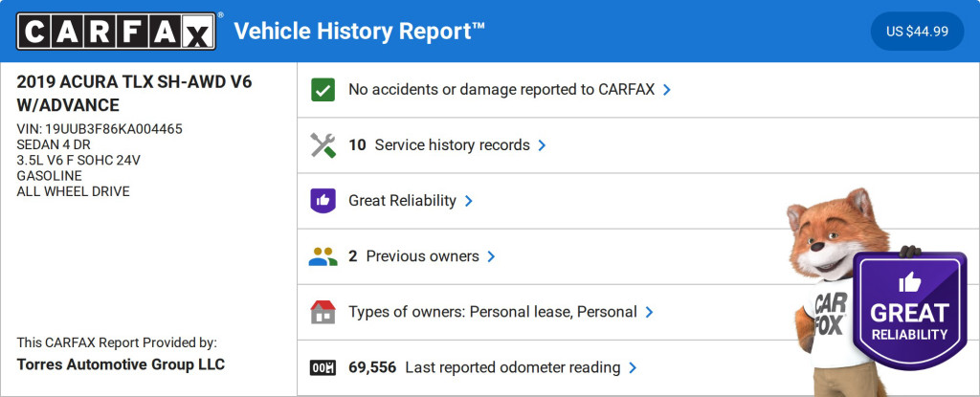
Task: Expand the no accidents reported chevron
Action: click(x=667, y=90)
